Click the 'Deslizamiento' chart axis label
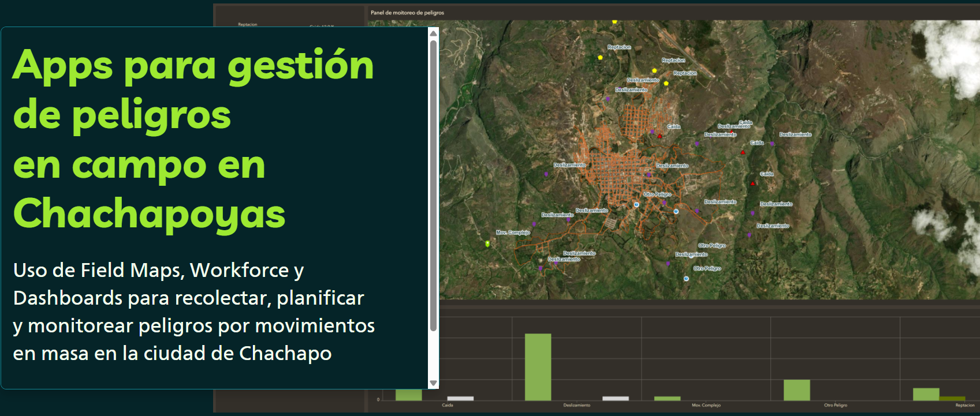Viewport: 980px width, 416px height. tap(576, 406)
